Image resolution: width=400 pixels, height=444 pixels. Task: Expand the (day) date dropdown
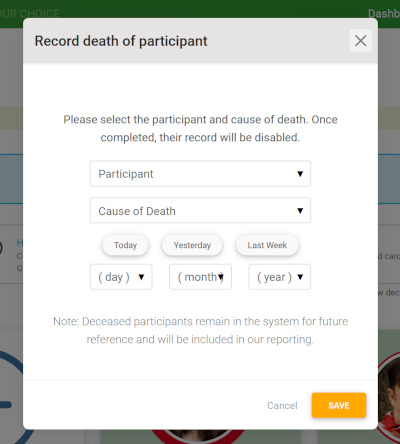click(x=121, y=277)
